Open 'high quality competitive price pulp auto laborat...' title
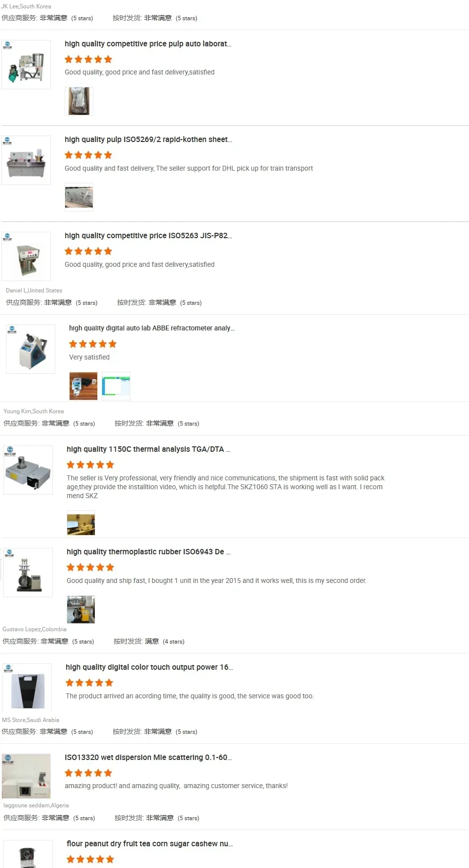Viewport: 469px width, 868px height. coord(148,44)
